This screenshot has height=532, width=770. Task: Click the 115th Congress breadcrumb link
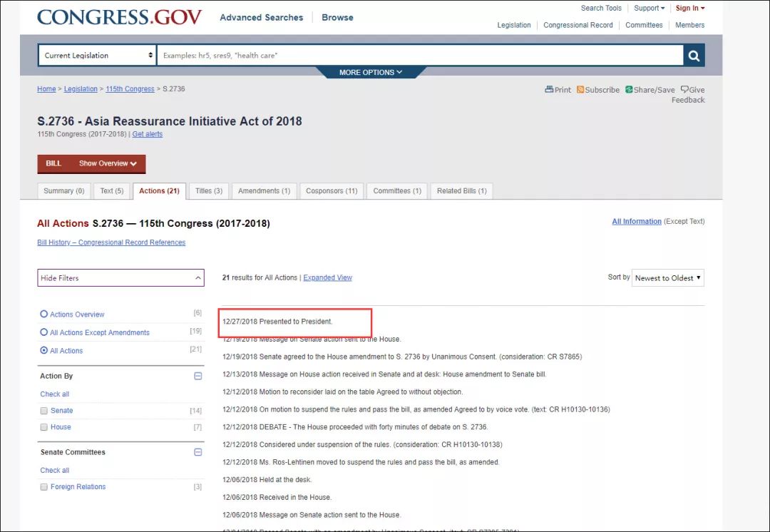(130, 89)
